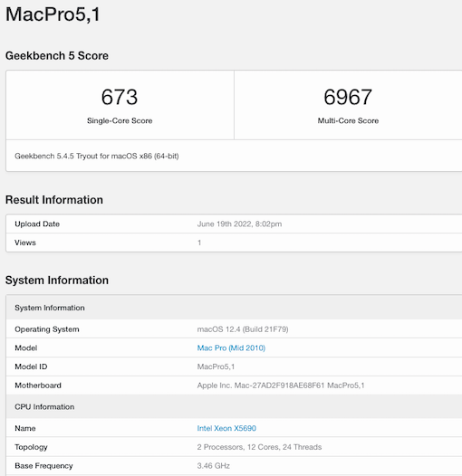Click the Views label
The image size is (462, 476).
[x=25, y=243]
